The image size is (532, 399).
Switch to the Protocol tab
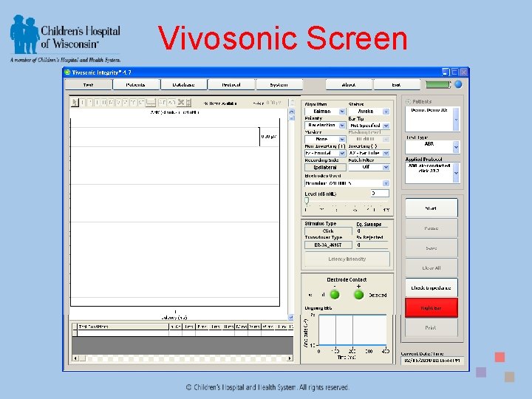(231, 84)
